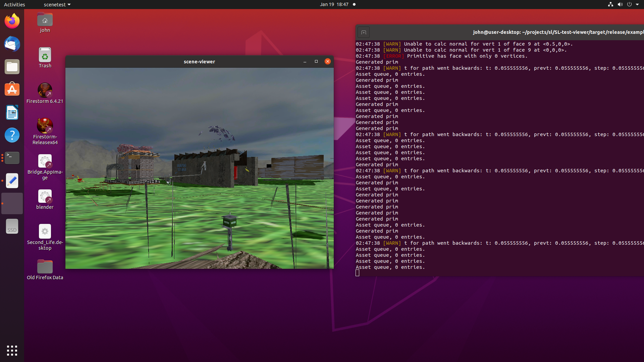Open the calendar via Jan 19 clock

click(x=334, y=4)
